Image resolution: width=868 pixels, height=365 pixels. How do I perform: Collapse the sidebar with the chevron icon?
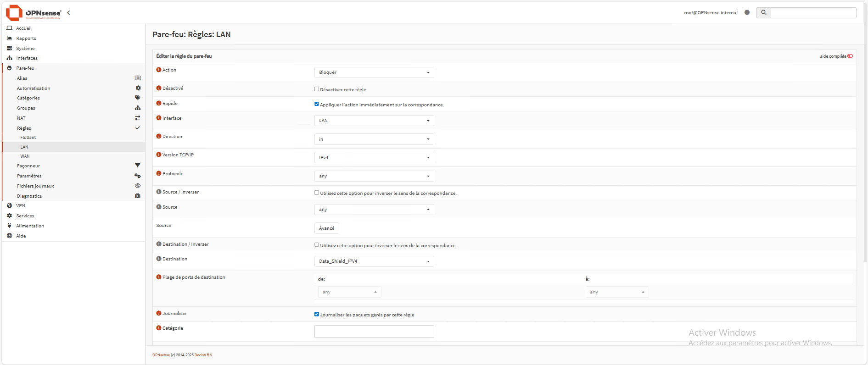[x=68, y=13]
